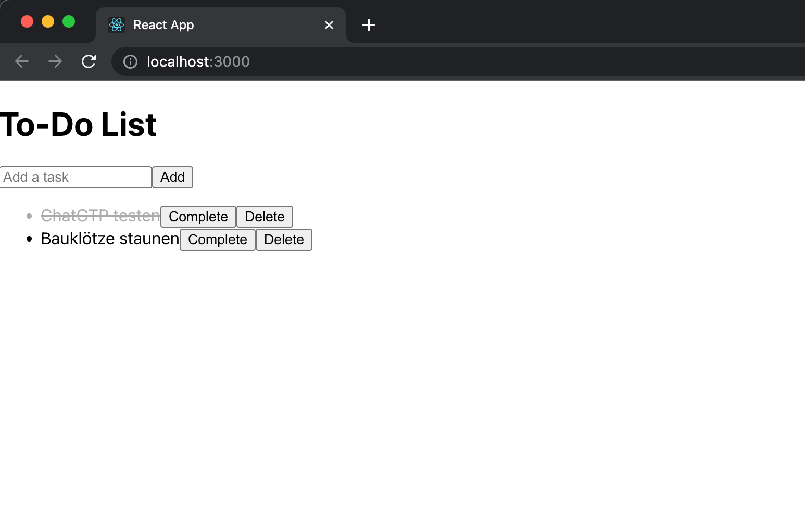Click into the 'Add a task' field
Viewport: 805px width, 532px height.
click(x=76, y=178)
